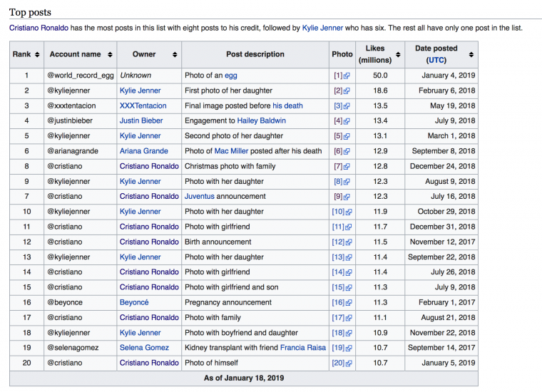Select the 'Top posts' section heading
542x392 pixels.
click(x=30, y=12)
